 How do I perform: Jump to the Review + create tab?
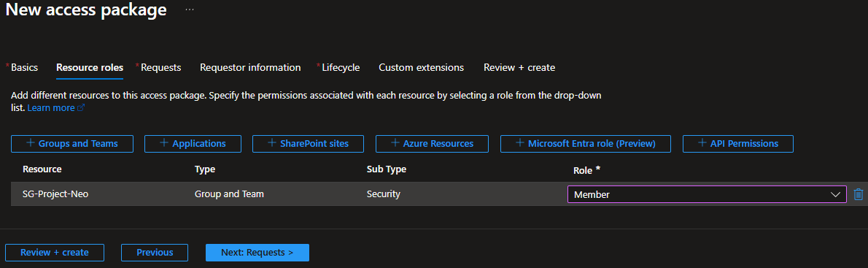tap(519, 68)
